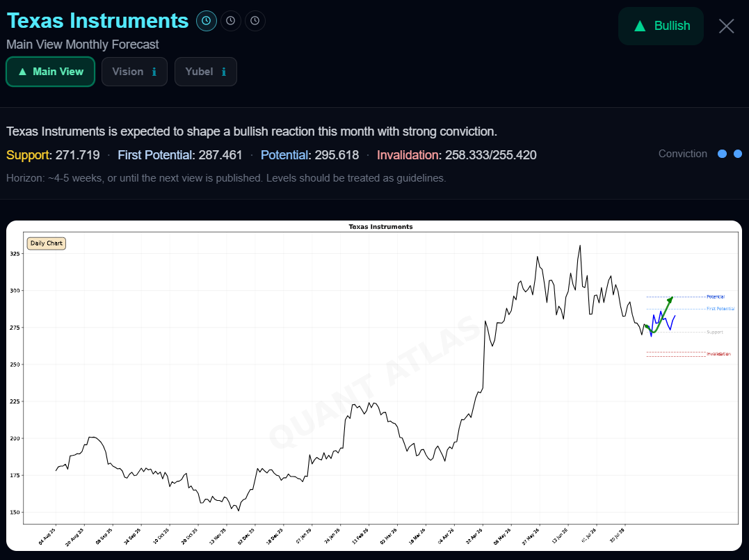Click the Texas Instruments daily chart image
This screenshot has height=560, width=749.
coord(374,385)
